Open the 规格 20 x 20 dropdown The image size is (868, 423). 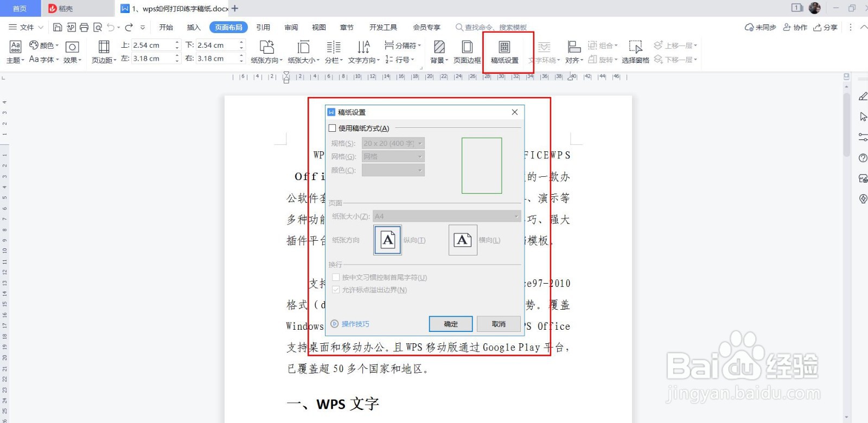tap(393, 143)
